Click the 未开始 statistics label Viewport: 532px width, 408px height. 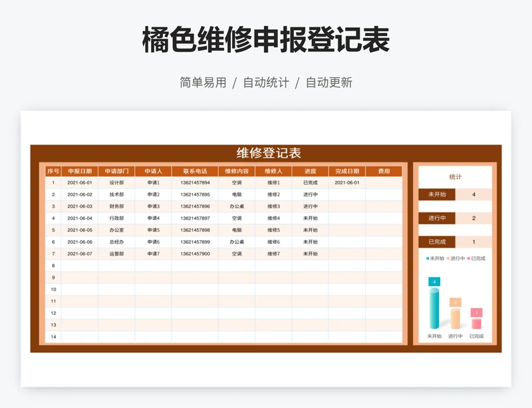(437, 194)
